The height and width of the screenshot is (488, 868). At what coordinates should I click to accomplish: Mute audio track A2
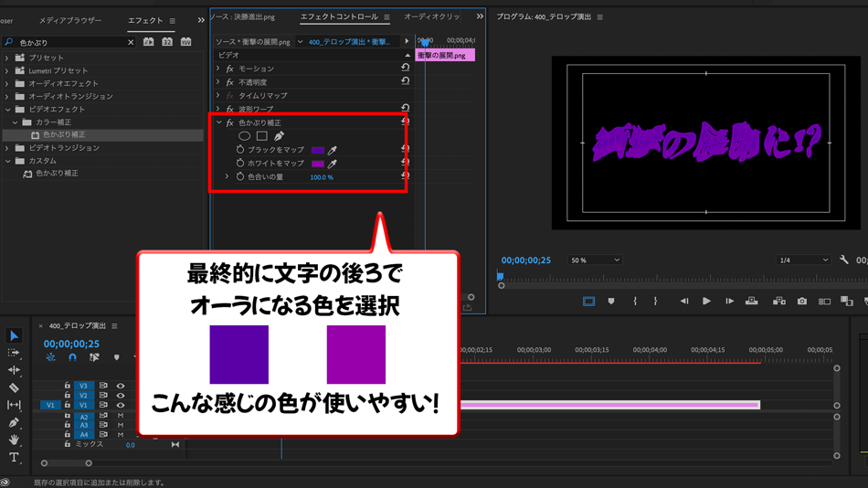coord(120,416)
